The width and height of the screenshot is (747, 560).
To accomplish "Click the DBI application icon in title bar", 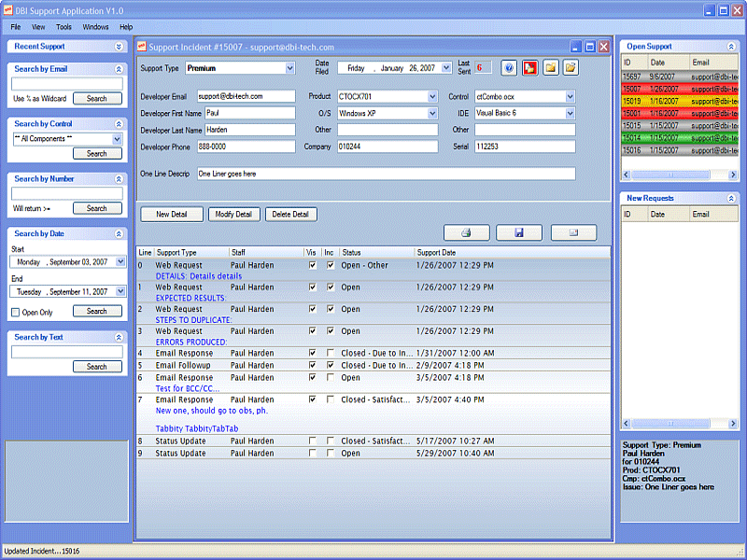I will click(9, 8).
